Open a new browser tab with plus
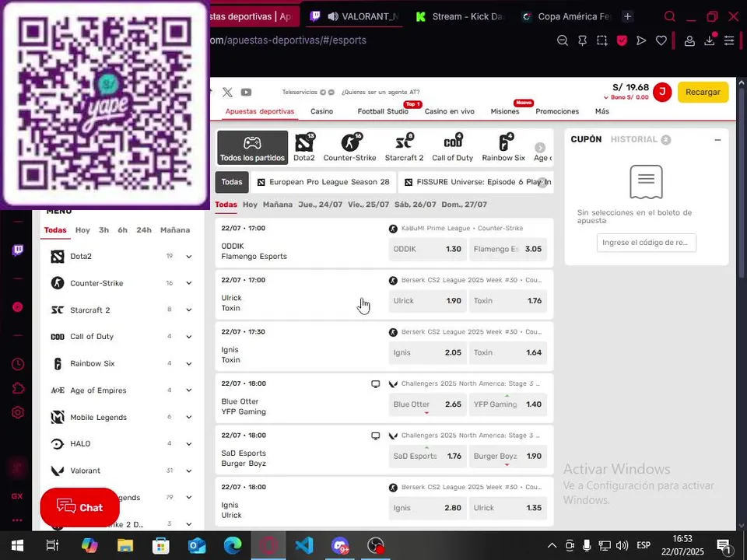Image resolution: width=747 pixels, height=560 pixels. (628, 16)
